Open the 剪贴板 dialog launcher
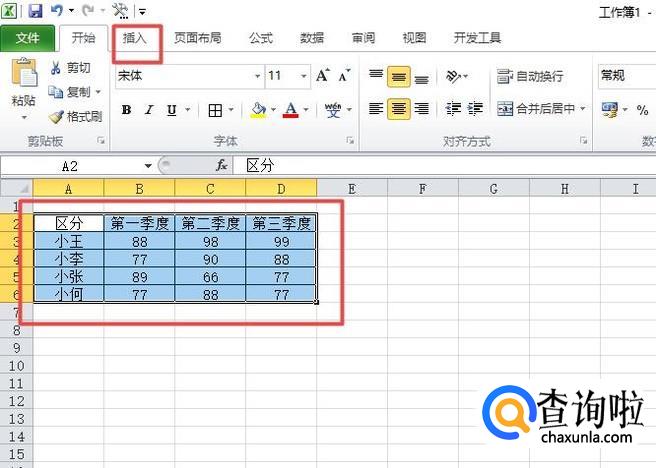The width and height of the screenshot is (656, 468). pos(101,141)
